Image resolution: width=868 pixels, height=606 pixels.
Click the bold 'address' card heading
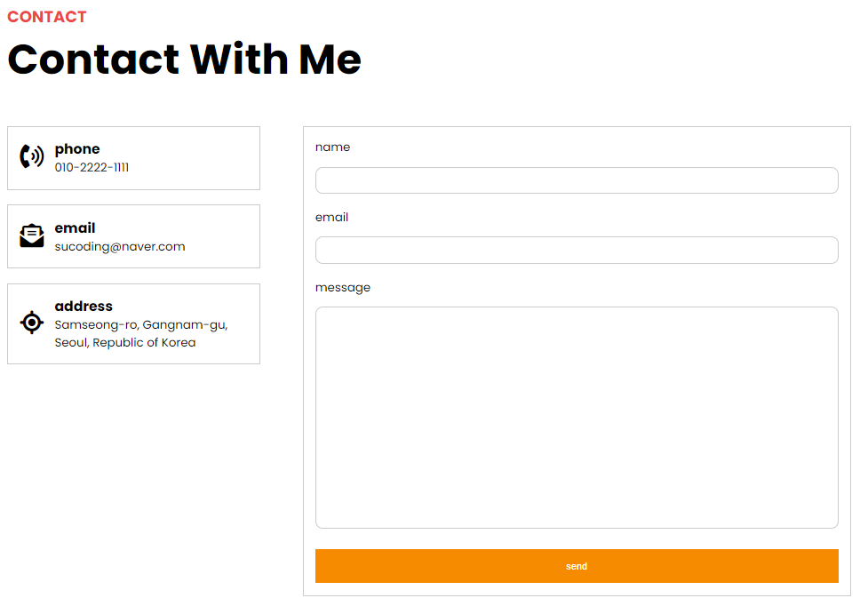coord(84,307)
